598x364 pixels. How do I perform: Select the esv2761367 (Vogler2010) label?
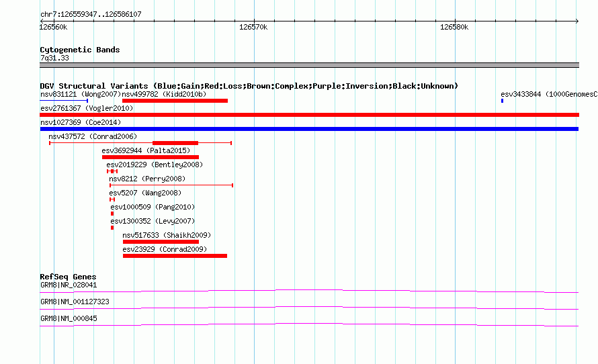point(87,108)
